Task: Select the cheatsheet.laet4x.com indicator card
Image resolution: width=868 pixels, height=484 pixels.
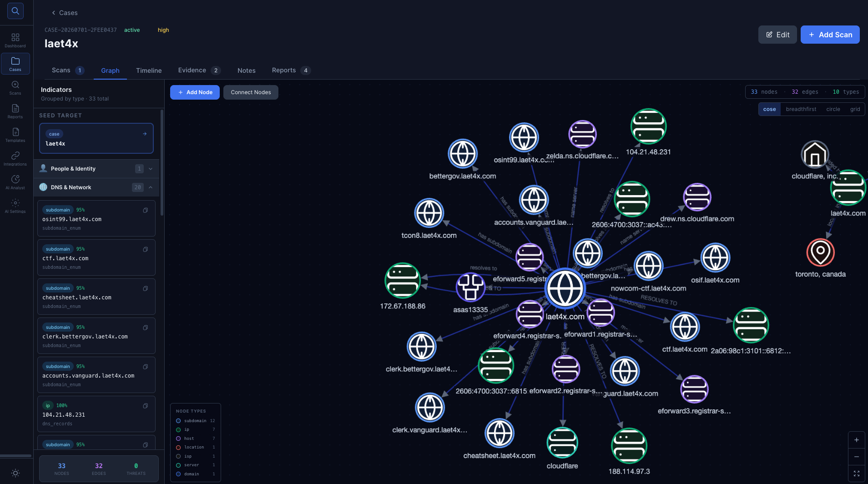Action: click(96, 297)
